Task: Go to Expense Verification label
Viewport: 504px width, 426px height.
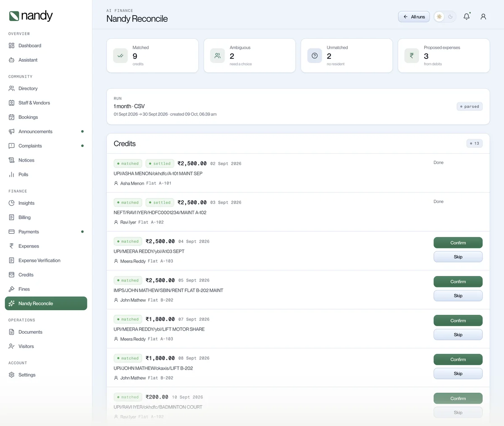Action: tap(39, 260)
